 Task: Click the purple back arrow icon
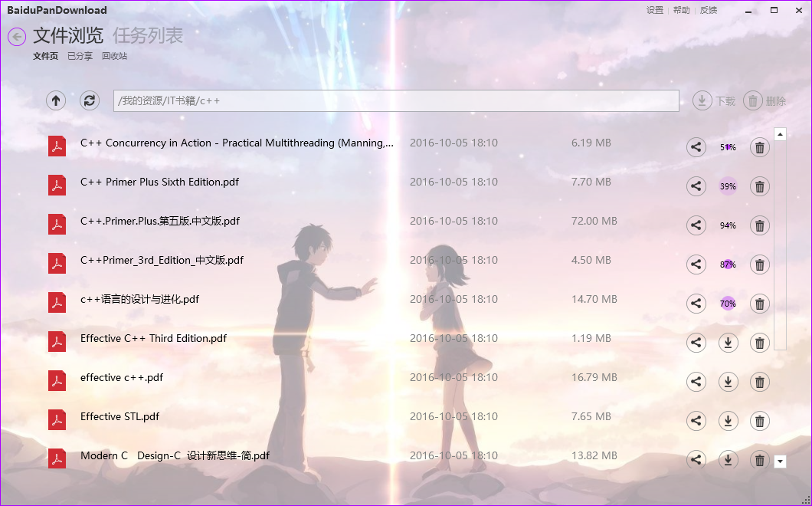17,37
